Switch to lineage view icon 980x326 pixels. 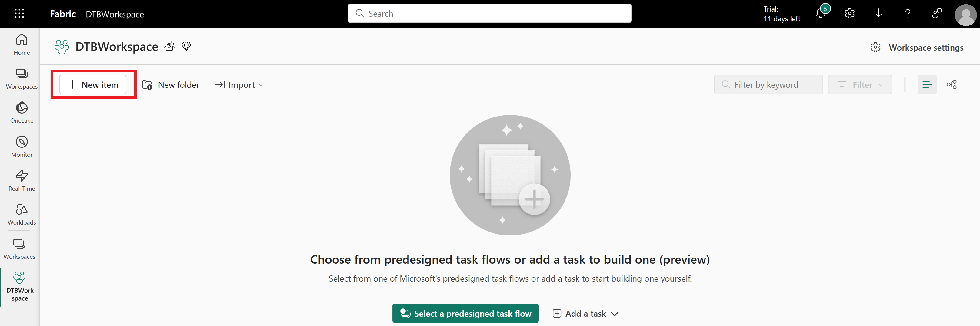[x=952, y=84]
